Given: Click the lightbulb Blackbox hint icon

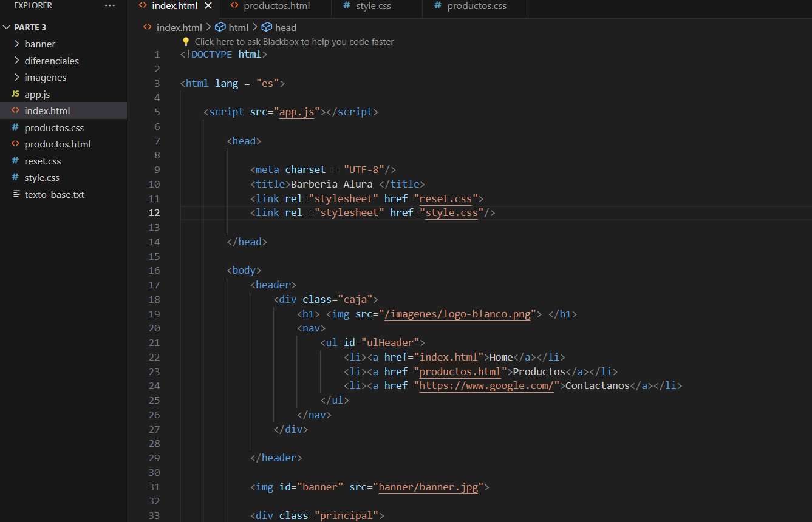Looking at the screenshot, I should tap(186, 42).
